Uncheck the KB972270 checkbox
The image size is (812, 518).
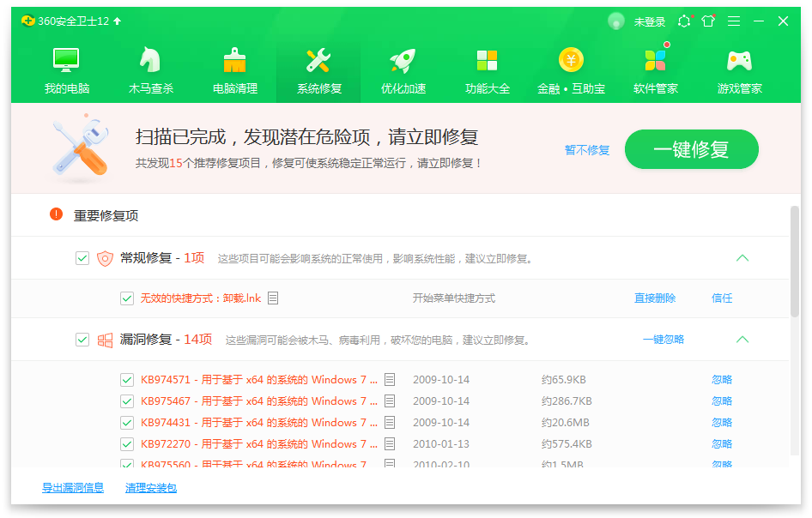coord(127,444)
